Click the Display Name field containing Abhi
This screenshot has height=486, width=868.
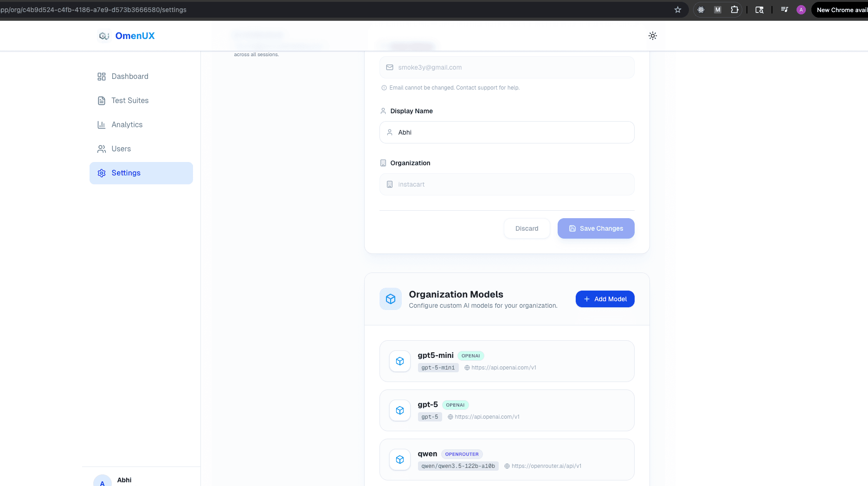click(507, 132)
